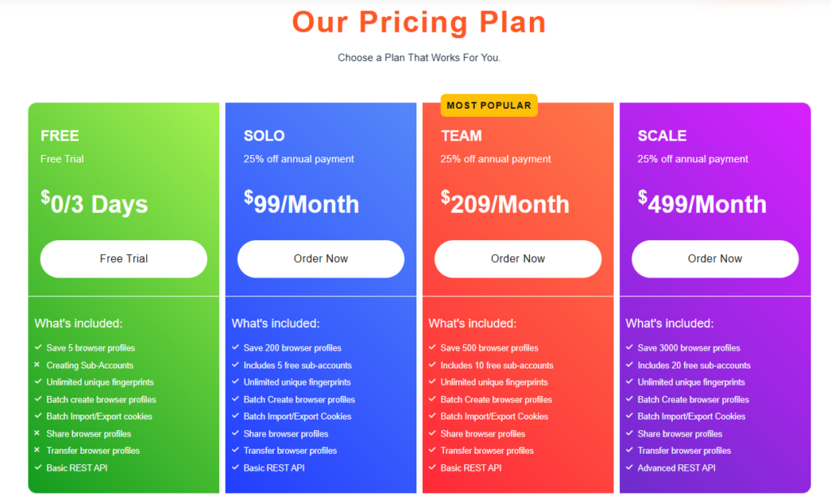Image resolution: width=831 pixels, height=504 pixels.
Task: Click the X icon beside "Share browser profiles" in FREE plan
Action: click(x=37, y=433)
